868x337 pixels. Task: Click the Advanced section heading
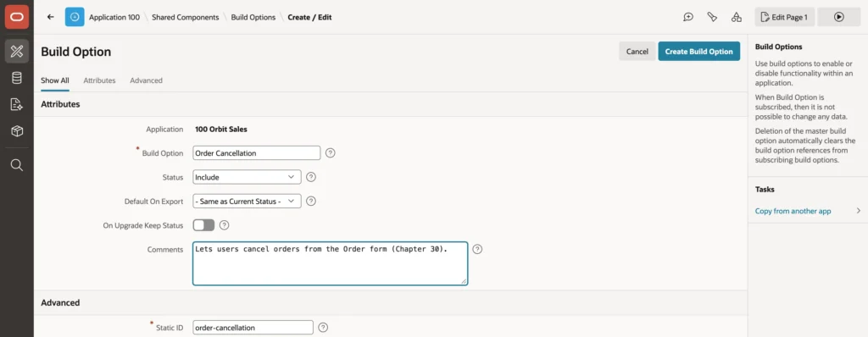(60, 302)
